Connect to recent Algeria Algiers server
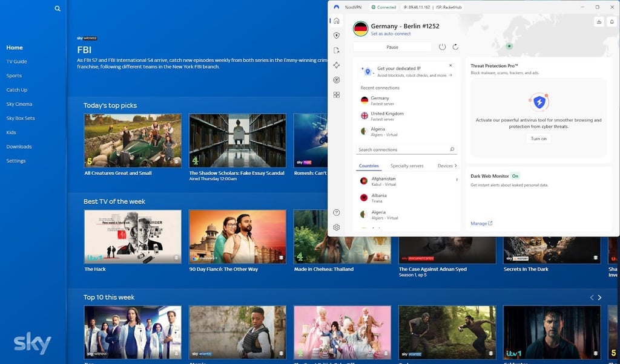620x364 pixels. [406, 131]
